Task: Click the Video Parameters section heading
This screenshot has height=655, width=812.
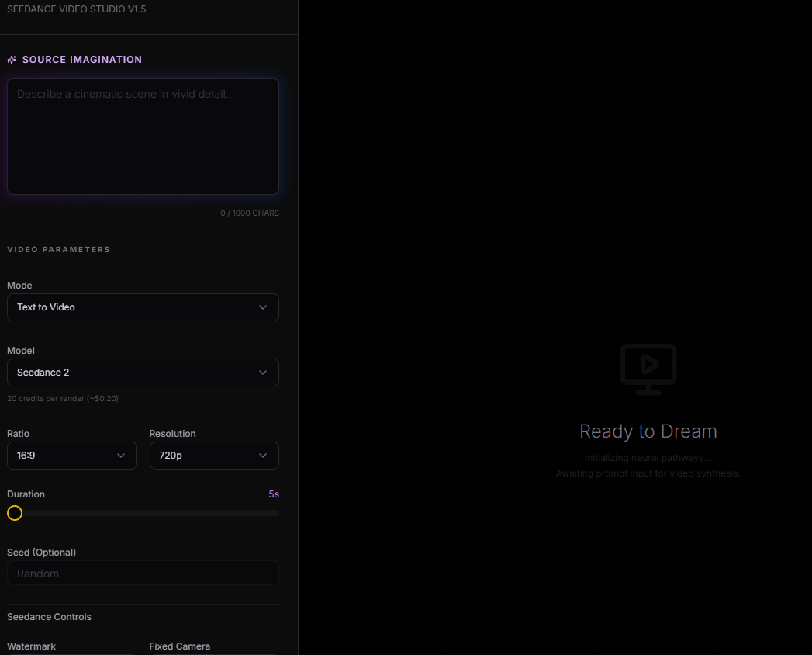Action: pos(58,249)
